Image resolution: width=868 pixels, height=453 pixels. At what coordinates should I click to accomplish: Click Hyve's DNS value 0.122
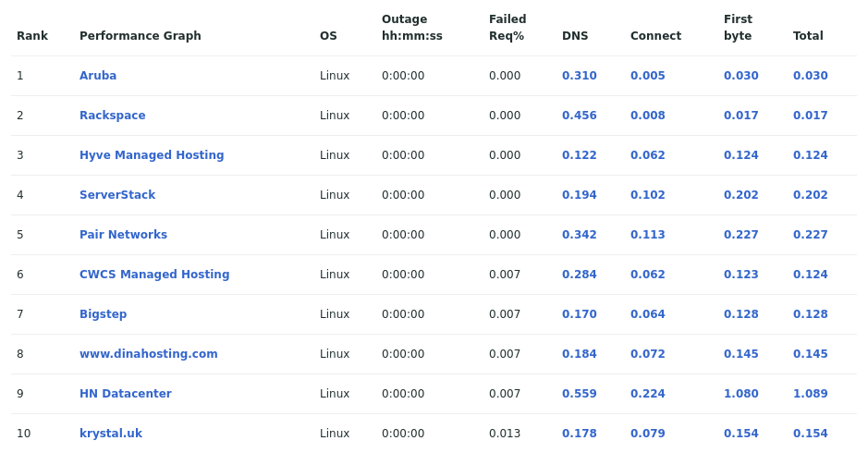(x=579, y=155)
